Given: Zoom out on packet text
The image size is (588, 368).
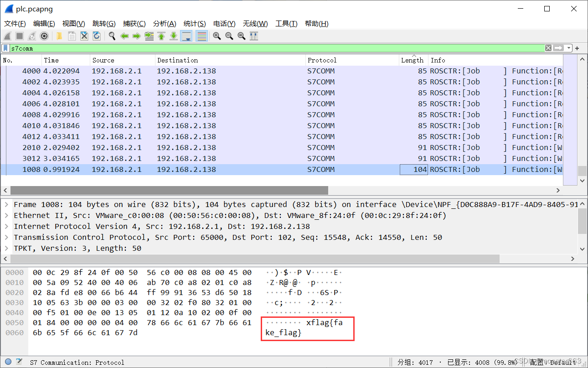Looking at the screenshot, I should pos(229,36).
